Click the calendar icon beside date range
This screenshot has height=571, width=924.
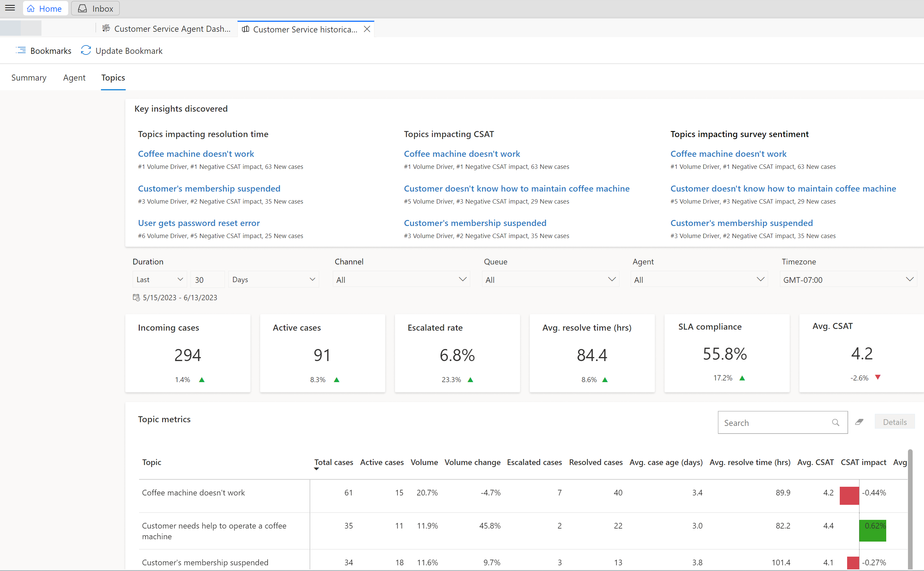point(136,298)
